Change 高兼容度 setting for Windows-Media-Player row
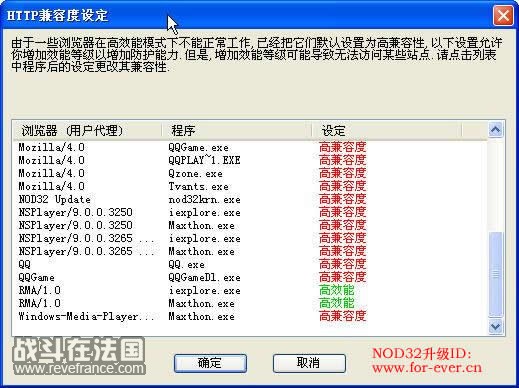Viewport: 519px width, 388px height. pyautogui.click(x=342, y=316)
